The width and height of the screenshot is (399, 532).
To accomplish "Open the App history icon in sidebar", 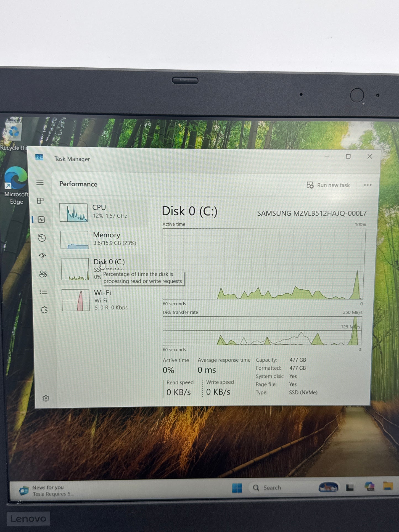I will click(x=42, y=238).
